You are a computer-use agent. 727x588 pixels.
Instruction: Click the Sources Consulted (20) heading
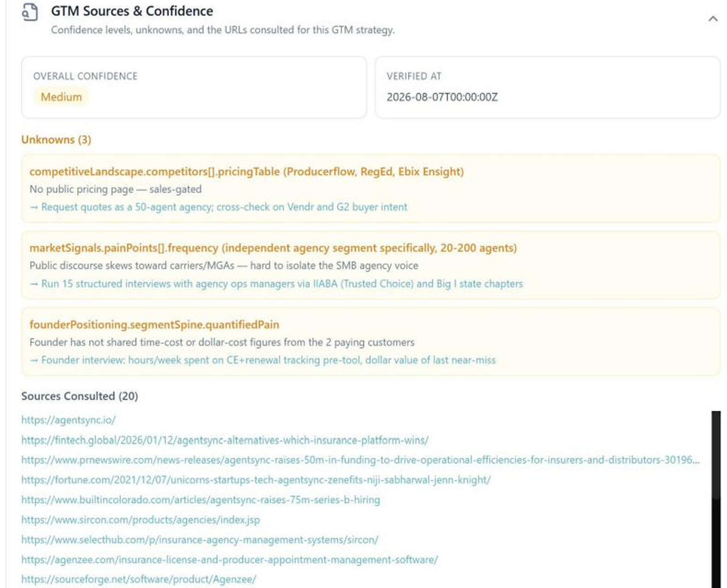80,396
